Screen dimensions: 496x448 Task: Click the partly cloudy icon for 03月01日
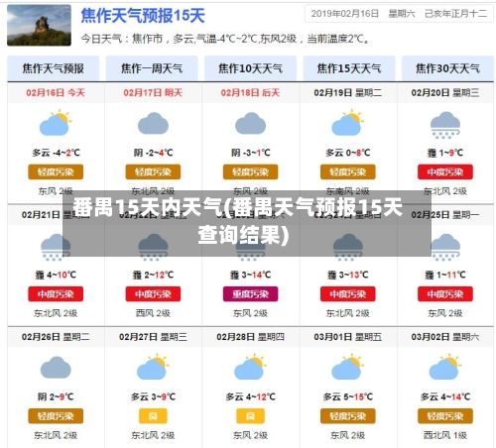pos(348,367)
